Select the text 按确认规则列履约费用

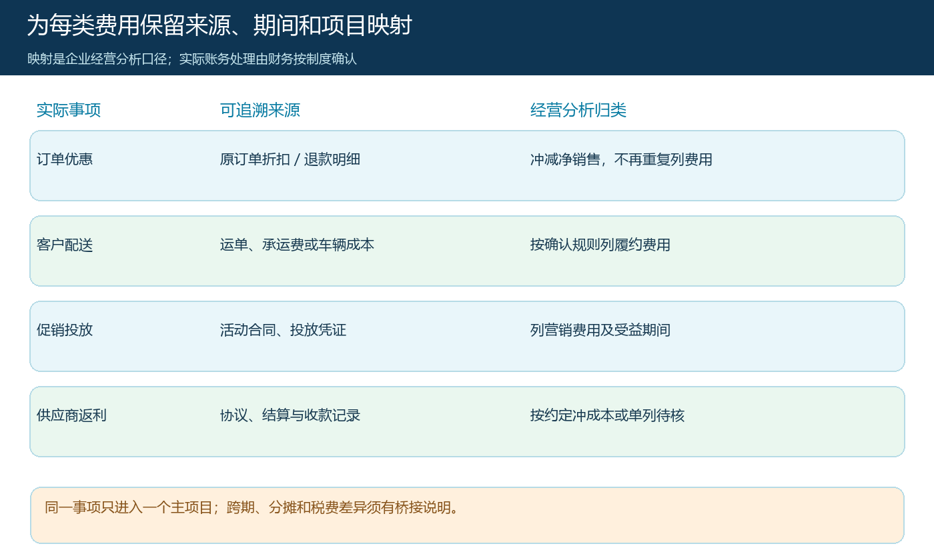coord(600,245)
